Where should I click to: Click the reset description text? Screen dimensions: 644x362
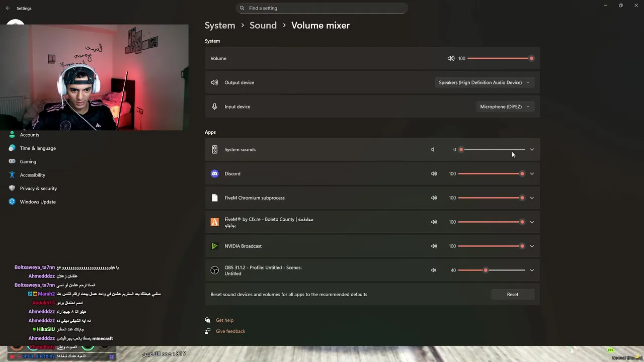click(x=289, y=294)
